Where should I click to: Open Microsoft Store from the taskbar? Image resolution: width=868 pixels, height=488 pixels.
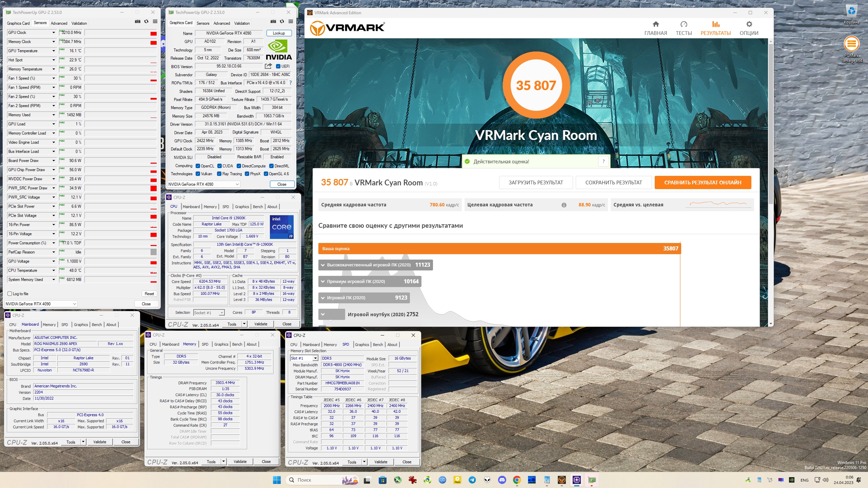(382, 480)
